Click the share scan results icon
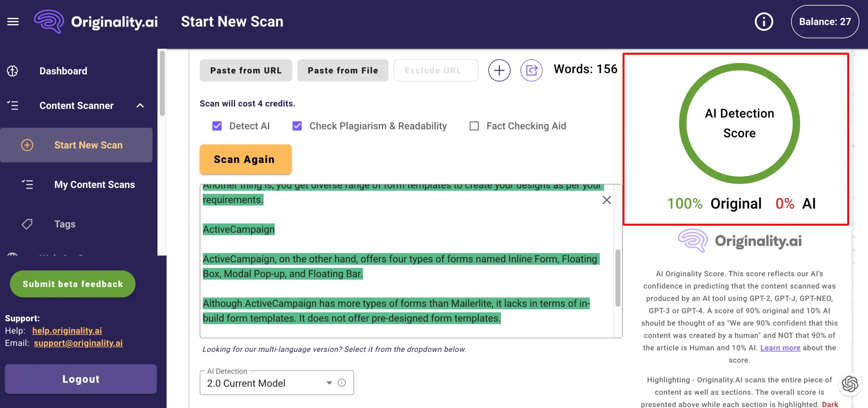The image size is (868, 408). tap(531, 70)
